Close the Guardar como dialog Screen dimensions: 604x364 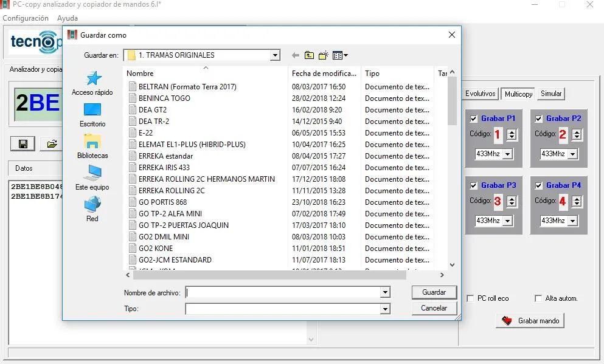[x=452, y=35]
